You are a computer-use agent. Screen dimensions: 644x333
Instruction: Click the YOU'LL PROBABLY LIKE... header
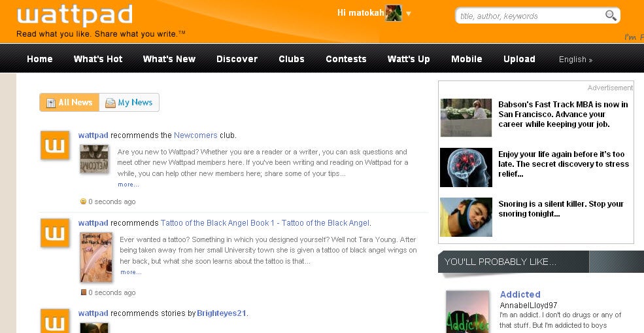click(500, 262)
